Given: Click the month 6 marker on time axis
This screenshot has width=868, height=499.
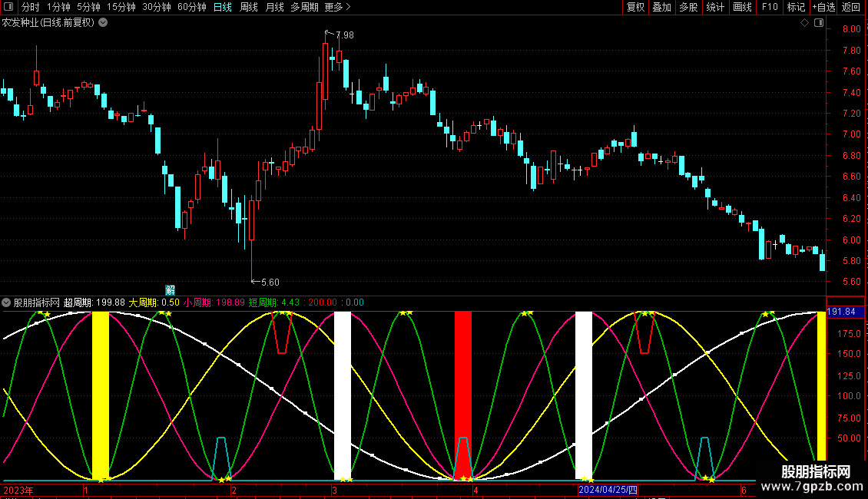Looking at the screenshot, I should coord(744,490).
